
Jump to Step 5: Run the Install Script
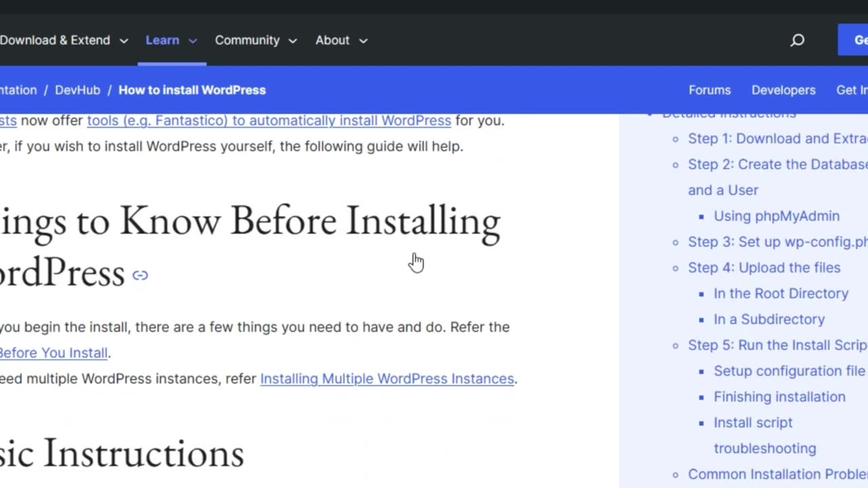tap(778, 345)
